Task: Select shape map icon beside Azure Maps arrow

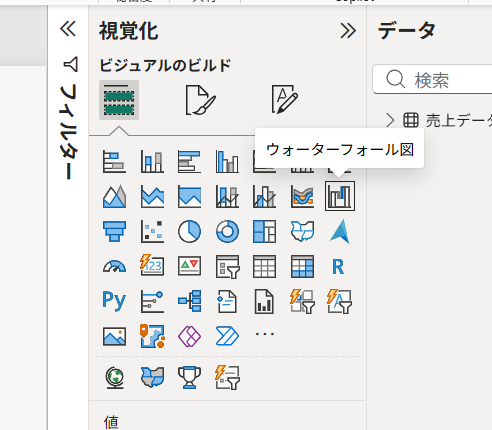Action: click(302, 231)
